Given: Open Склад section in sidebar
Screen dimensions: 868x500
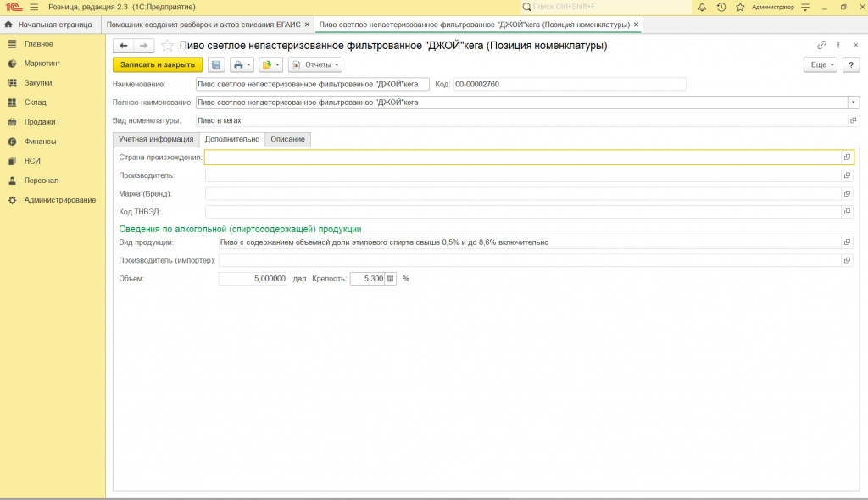Looking at the screenshot, I should [x=35, y=103].
